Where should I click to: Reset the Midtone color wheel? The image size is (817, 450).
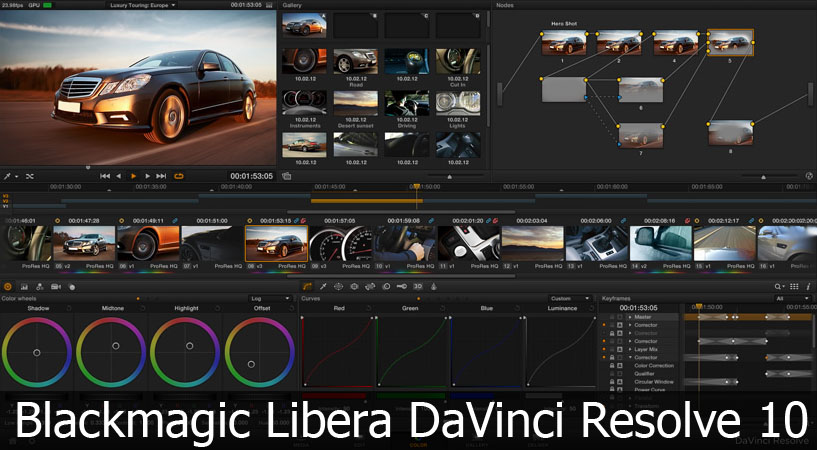click(143, 308)
